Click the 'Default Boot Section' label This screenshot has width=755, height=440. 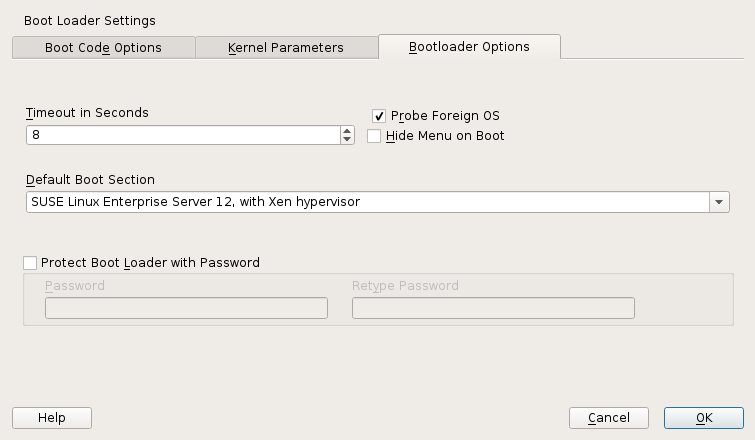coord(90,180)
